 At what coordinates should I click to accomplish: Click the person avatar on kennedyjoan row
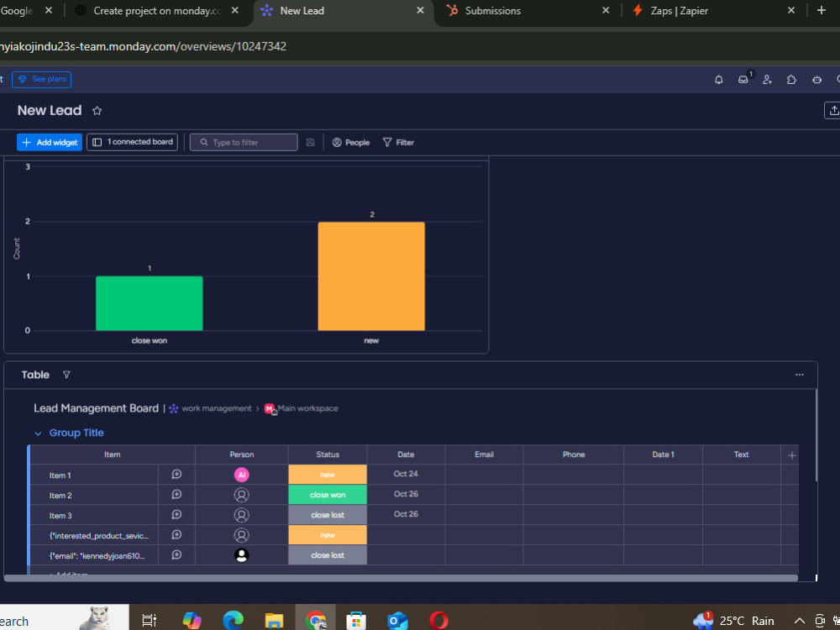(x=242, y=555)
